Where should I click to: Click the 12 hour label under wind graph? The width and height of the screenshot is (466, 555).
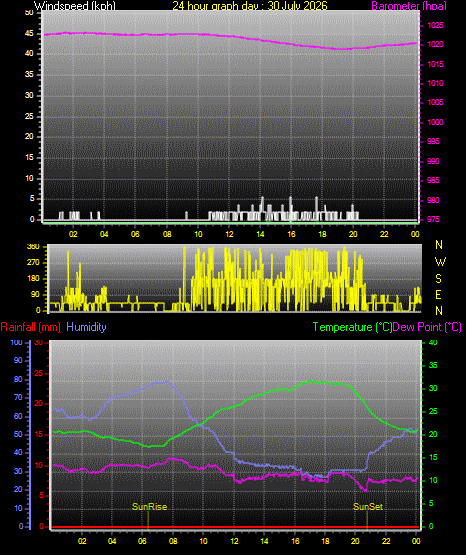pyautogui.click(x=229, y=234)
